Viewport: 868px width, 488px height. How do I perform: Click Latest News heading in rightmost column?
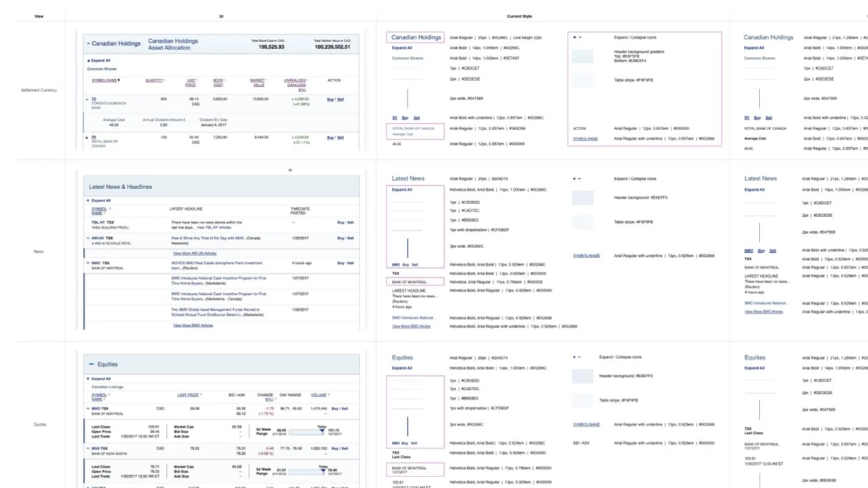click(761, 178)
